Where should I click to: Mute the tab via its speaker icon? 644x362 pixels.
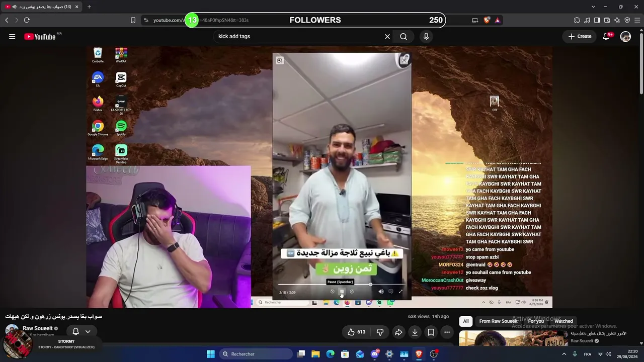(14, 7)
